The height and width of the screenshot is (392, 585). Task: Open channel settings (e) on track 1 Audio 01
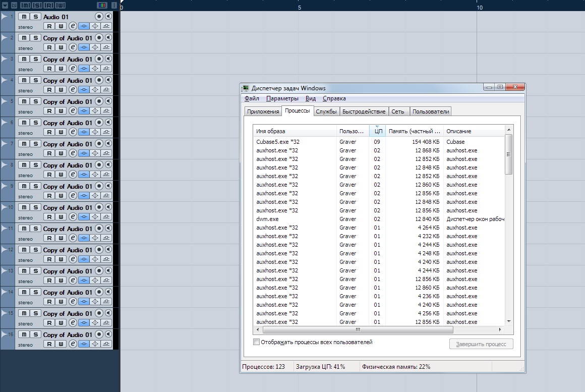pos(73,26)
